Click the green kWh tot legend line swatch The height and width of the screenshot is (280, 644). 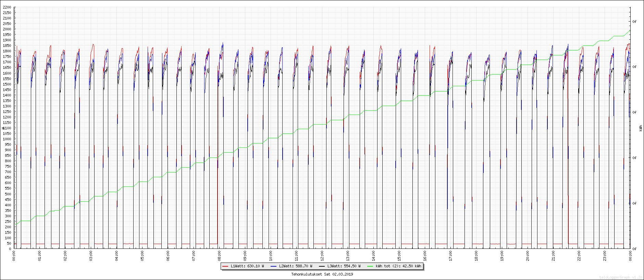370,266
